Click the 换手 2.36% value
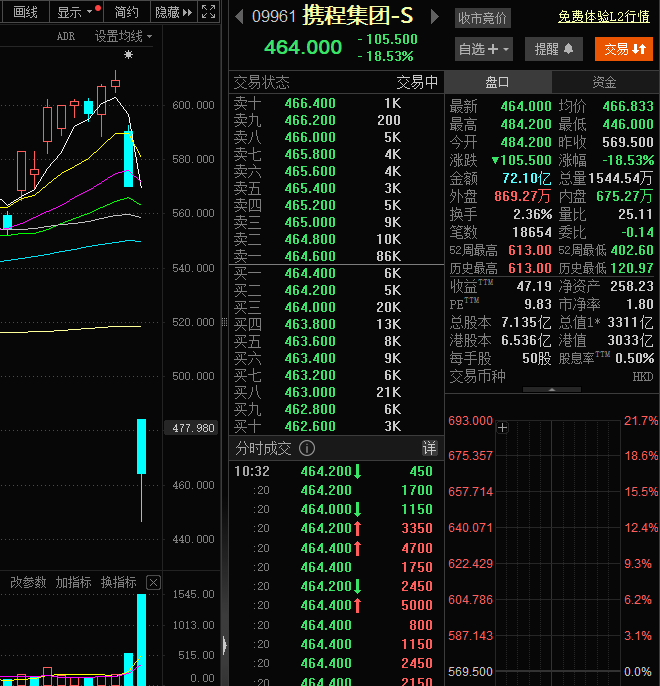Screen dimensions: 660x686 click(532, 214)
